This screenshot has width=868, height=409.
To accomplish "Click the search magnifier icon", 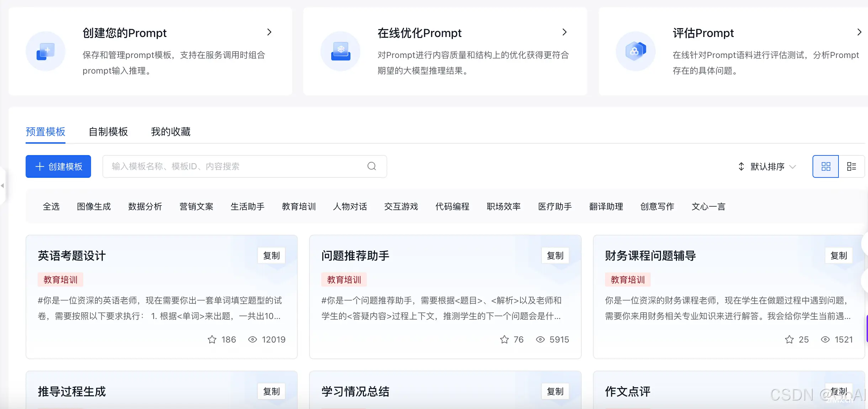I will (x=372, y=166).
